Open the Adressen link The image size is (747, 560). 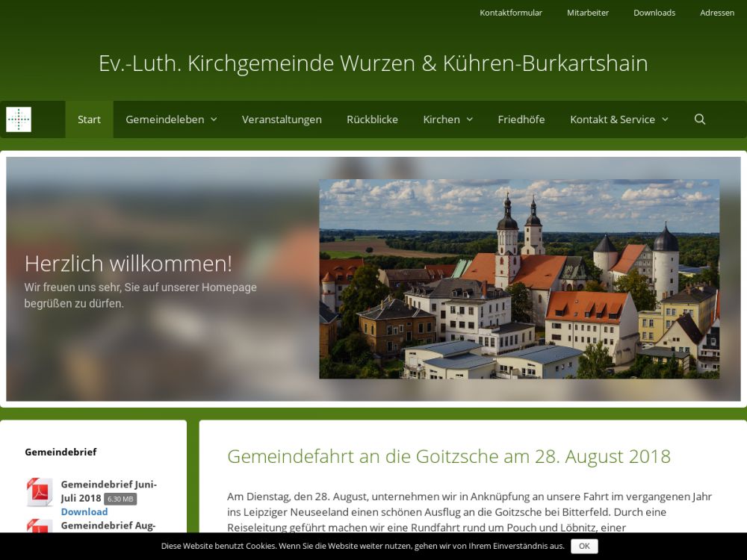717,13
